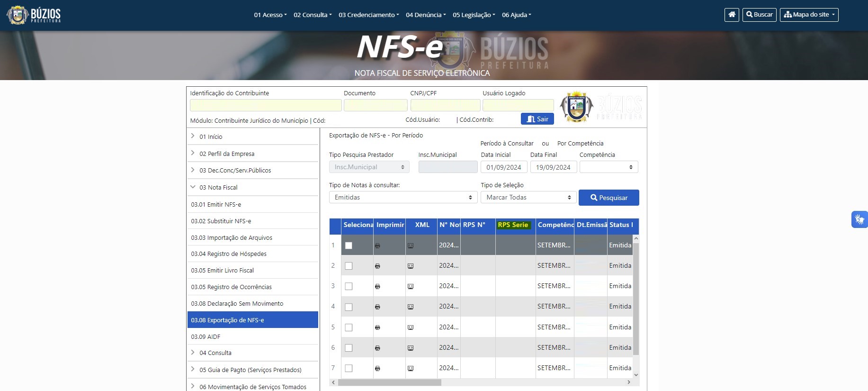Go to 03.05 Registro de Ocorrências

point(253,287)
